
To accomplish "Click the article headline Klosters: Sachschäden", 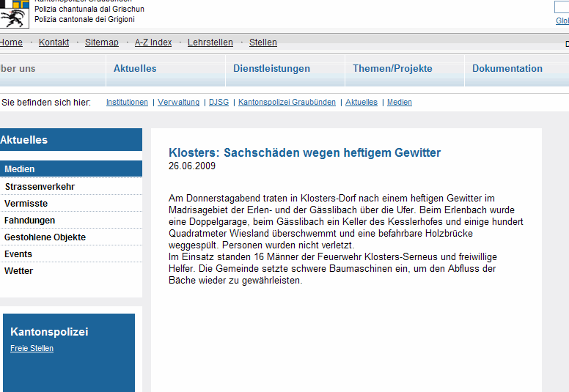I will point(304,152).
